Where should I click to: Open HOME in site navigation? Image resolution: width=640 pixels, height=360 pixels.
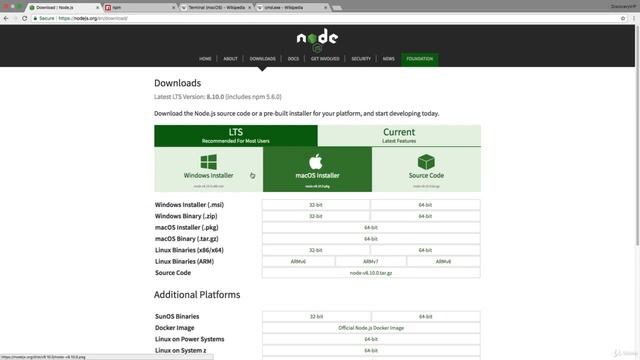tap(205, 59)
